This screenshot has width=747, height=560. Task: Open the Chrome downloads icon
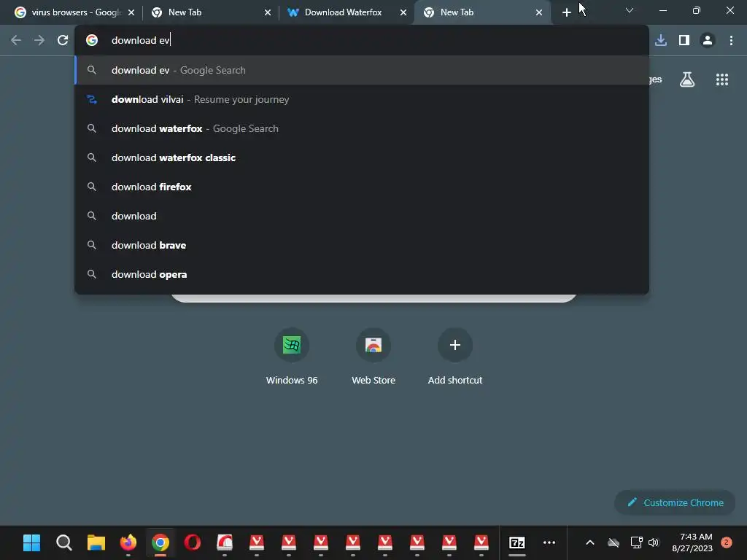(x=661, y=41)
